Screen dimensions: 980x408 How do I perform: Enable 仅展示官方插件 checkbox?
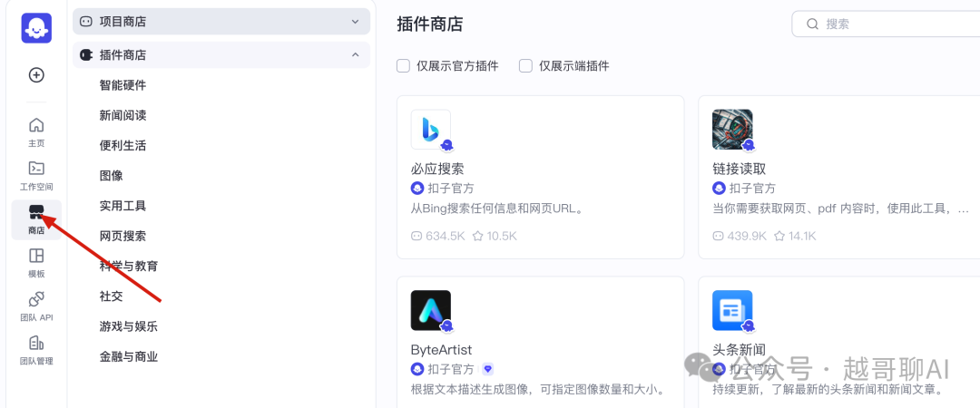403,65
